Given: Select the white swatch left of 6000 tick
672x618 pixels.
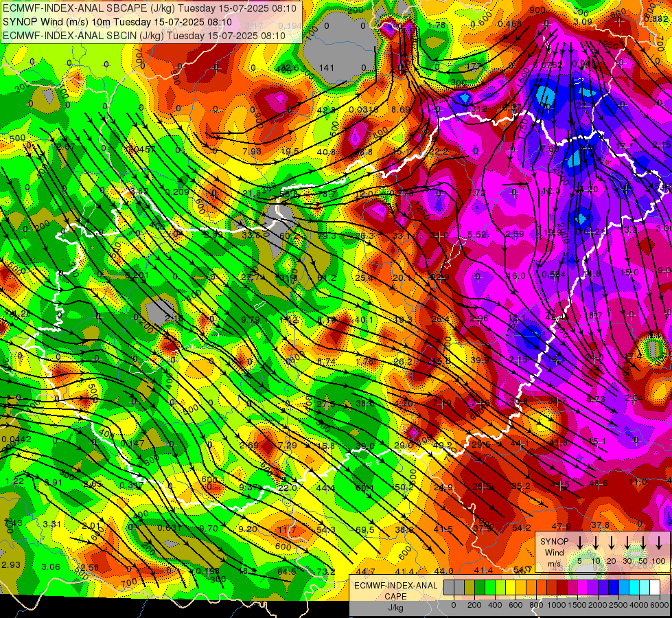Looking at the screenshot, I should [x=654, y=587].
